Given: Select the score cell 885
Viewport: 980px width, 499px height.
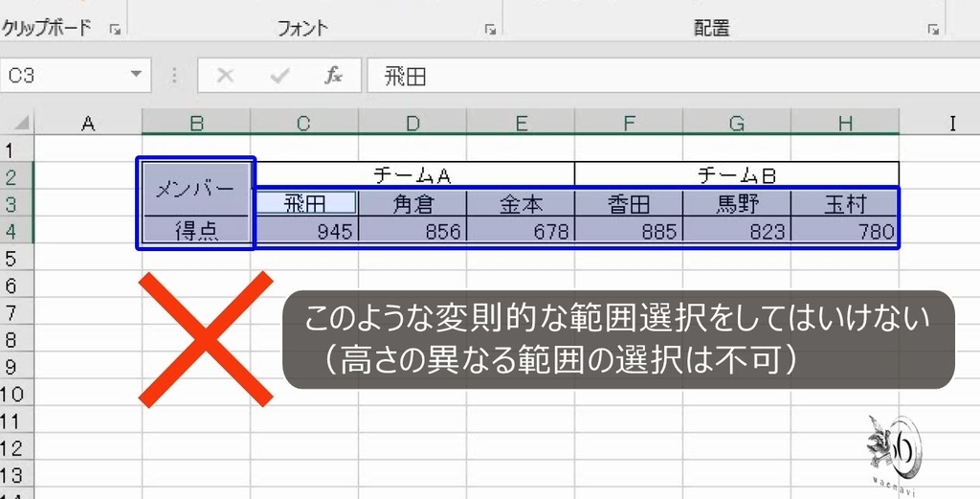Looking at the screenshot, I should 629,230.
